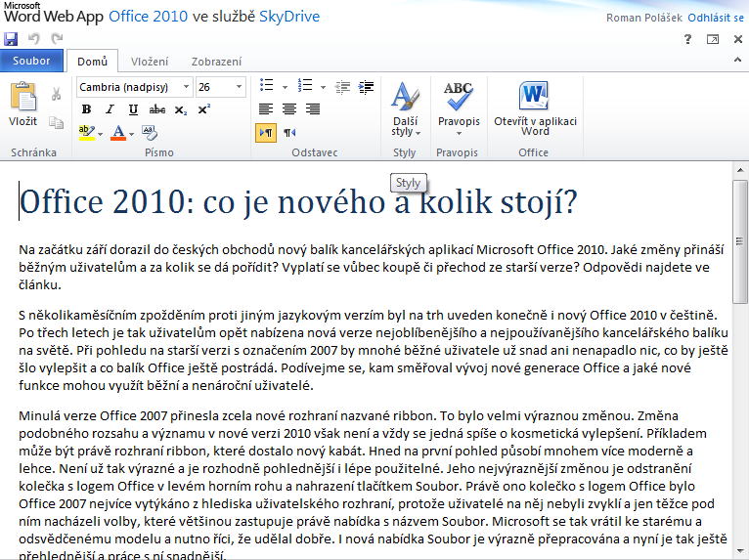Center the paragraph text
The width and height of the screenshot is (749, 560).
[289, 108]
